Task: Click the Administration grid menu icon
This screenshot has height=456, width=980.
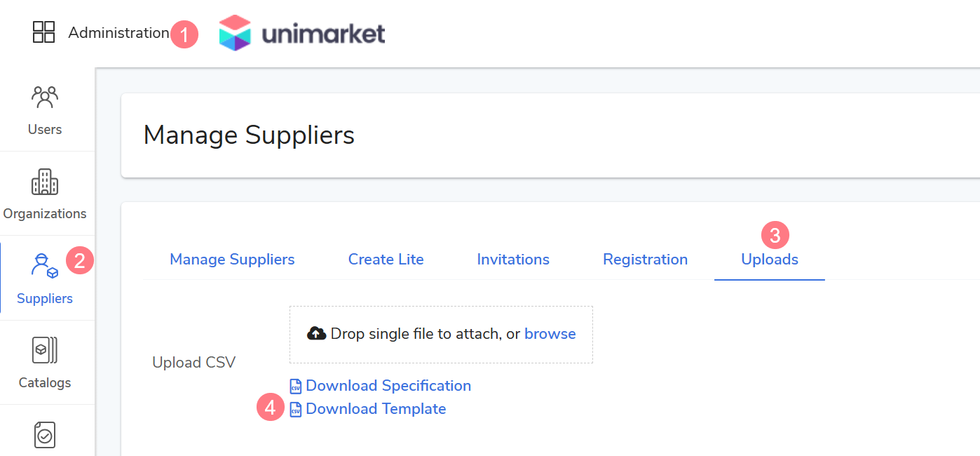Action: 43,32
